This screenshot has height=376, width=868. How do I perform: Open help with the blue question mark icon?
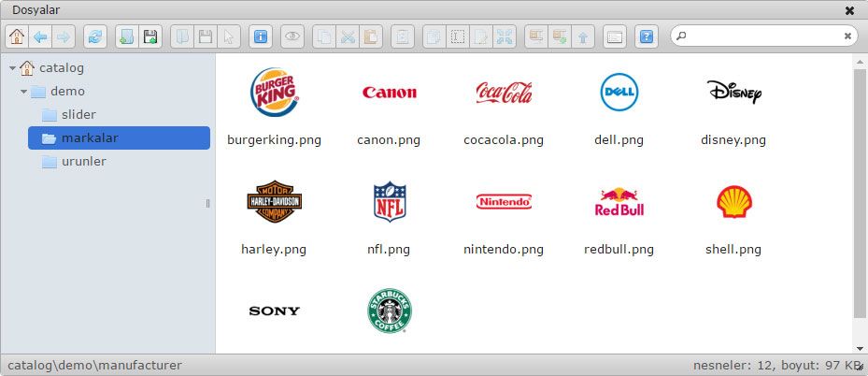pyautogui.click(x=647, y=37)
